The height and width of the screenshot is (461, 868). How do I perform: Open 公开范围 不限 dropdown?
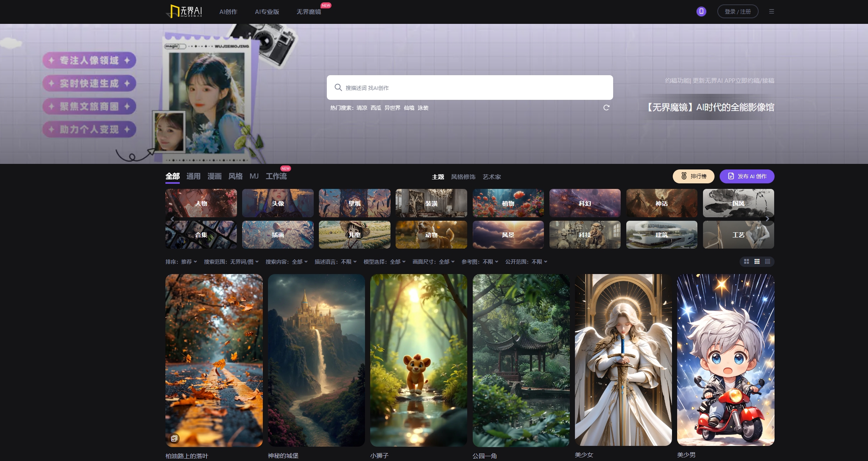click(x=526, y=262)
